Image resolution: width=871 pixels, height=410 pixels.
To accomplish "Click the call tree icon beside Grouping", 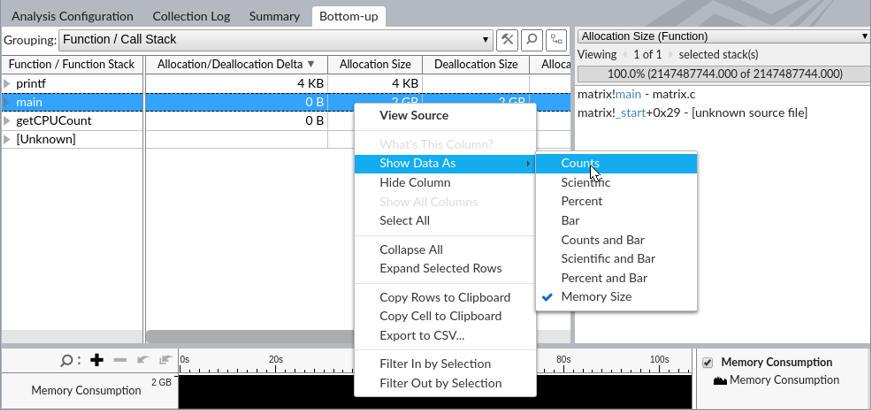I will (x=554, y=40).
